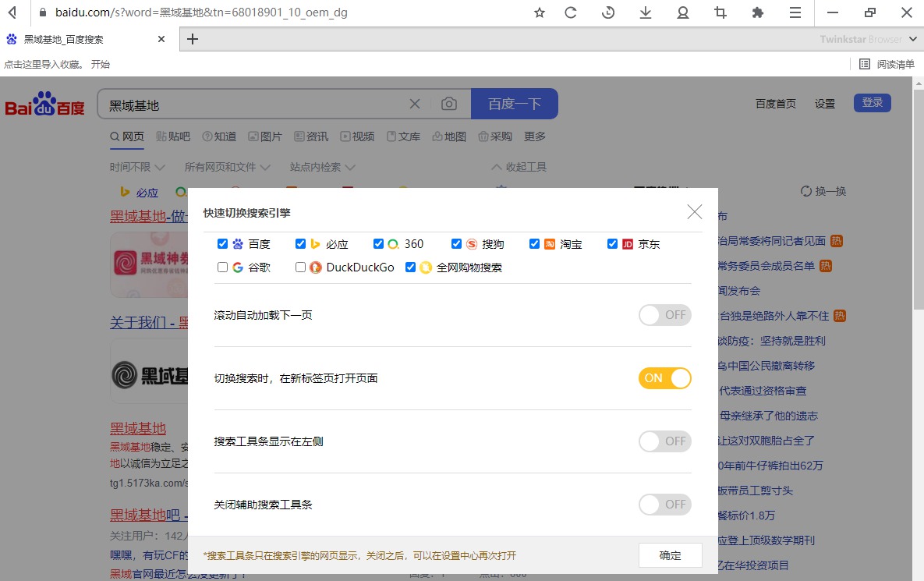This screenshot has width=924, height=581.
Task: Open image search camera icon
Action: tap(449, 104)
